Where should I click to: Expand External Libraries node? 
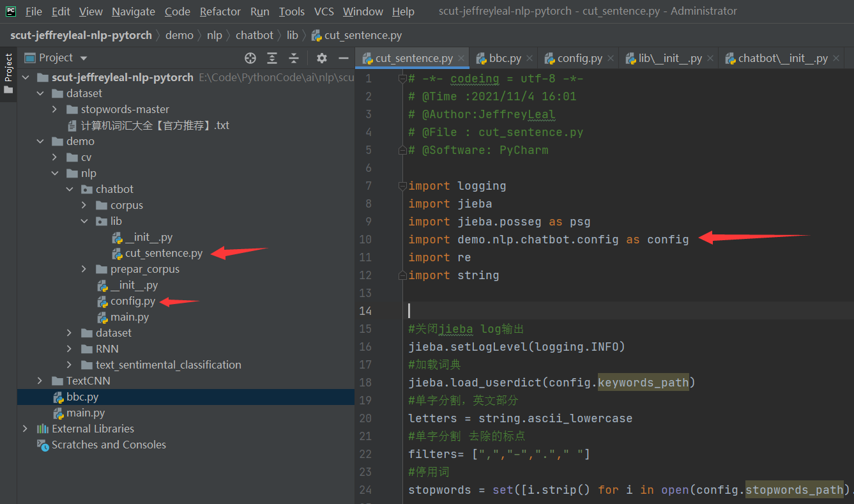click(26, 429)
